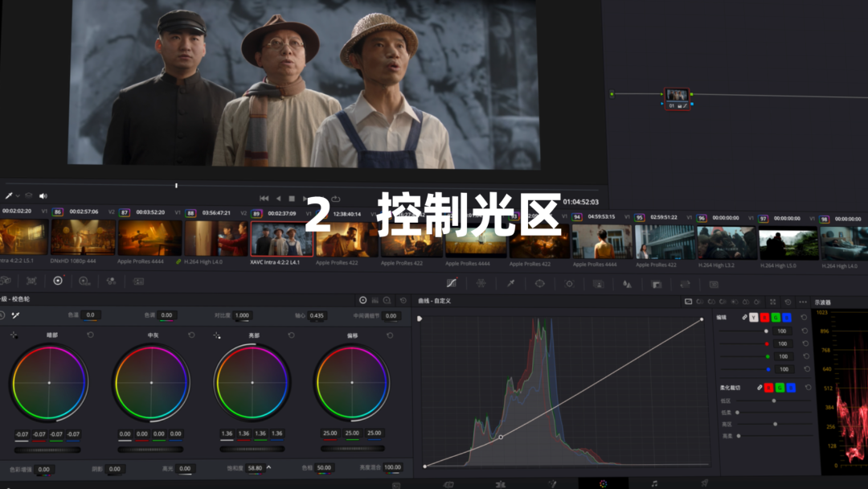
Task: Switch to the Color page tab
Action: click(x=603, y=483)
